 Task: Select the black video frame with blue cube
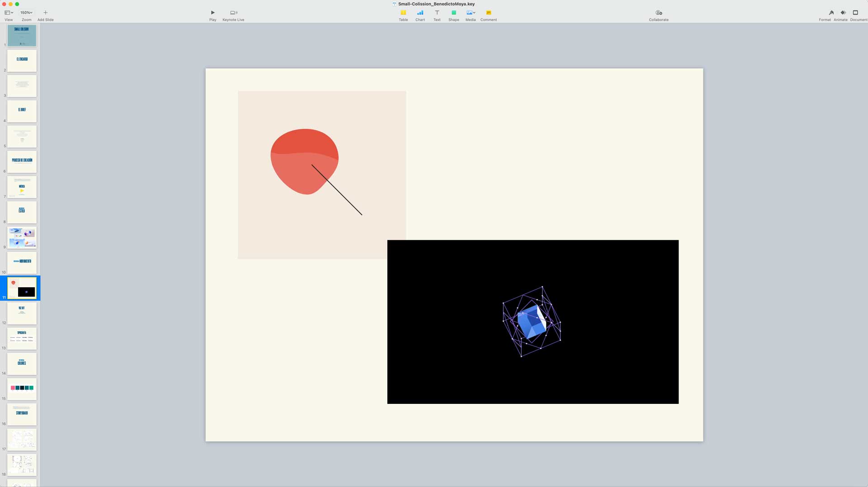tap(533, 322)
